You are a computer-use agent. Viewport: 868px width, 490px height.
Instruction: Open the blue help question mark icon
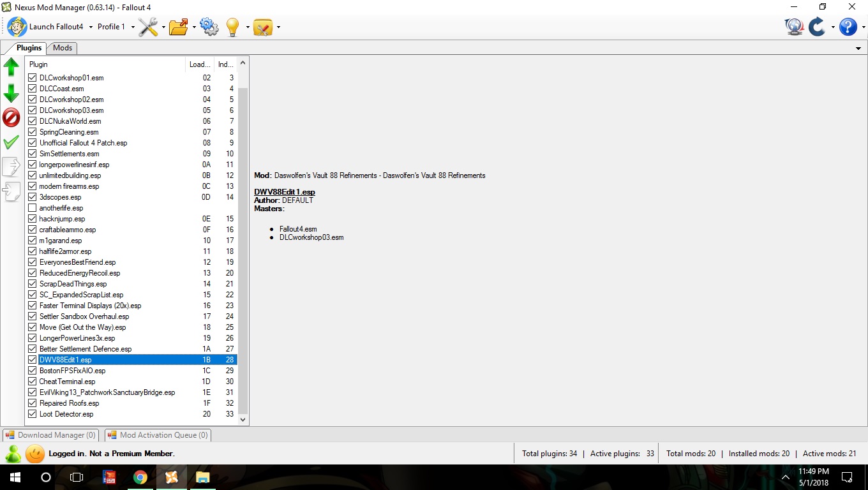coord(848,27)
